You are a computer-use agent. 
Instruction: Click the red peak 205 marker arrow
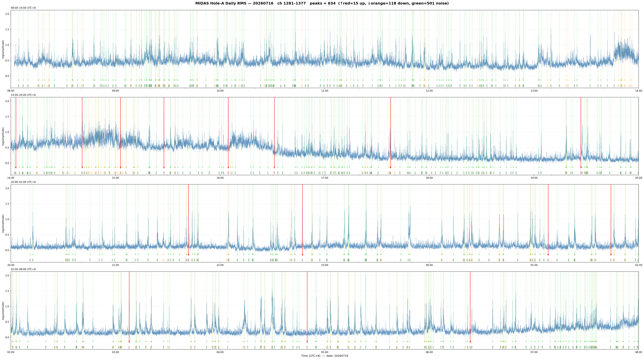click(82, 167)
